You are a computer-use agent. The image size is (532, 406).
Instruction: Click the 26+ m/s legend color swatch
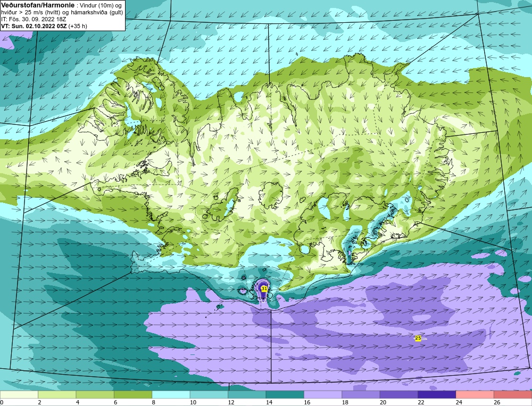pyautogui.click(x=513, y=395)
